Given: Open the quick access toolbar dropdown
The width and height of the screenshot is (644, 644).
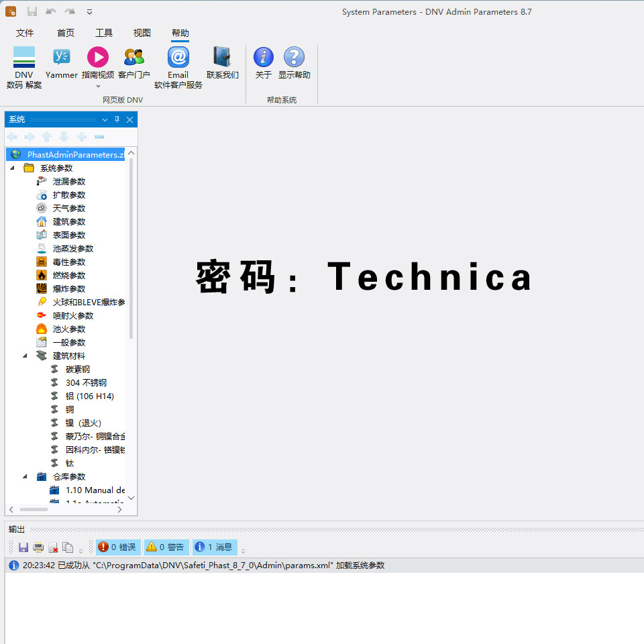Looking at the screenshot, I should point(89,12).
